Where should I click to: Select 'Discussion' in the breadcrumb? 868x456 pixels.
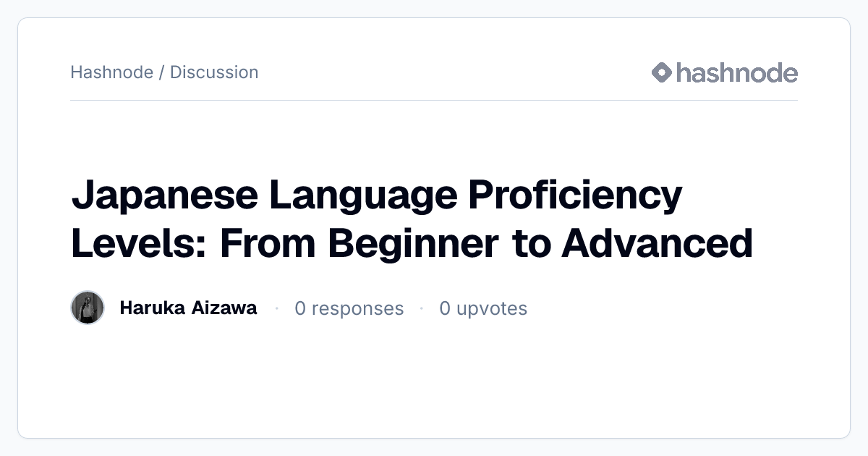coord(214,72)
